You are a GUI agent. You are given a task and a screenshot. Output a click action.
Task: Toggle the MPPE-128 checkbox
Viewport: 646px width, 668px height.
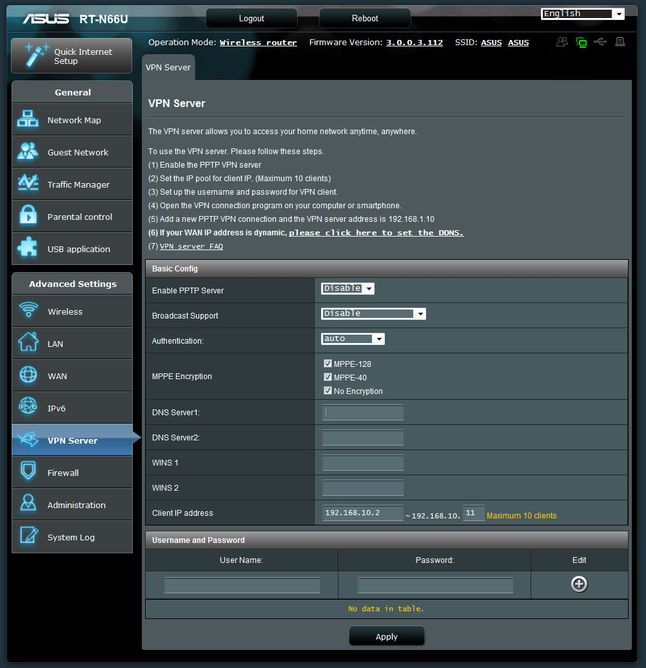click(327, 363)
